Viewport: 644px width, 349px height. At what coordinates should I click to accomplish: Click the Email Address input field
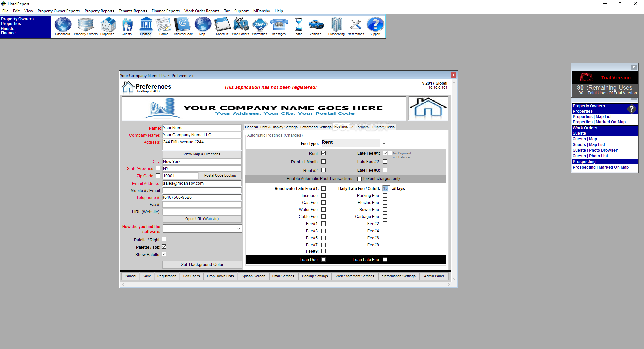[202, 183]
